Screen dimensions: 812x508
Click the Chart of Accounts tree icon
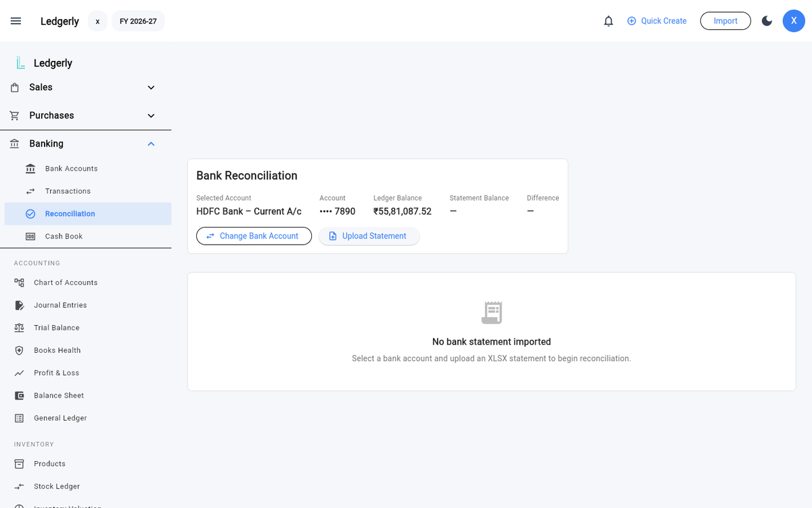click(20, 282)
